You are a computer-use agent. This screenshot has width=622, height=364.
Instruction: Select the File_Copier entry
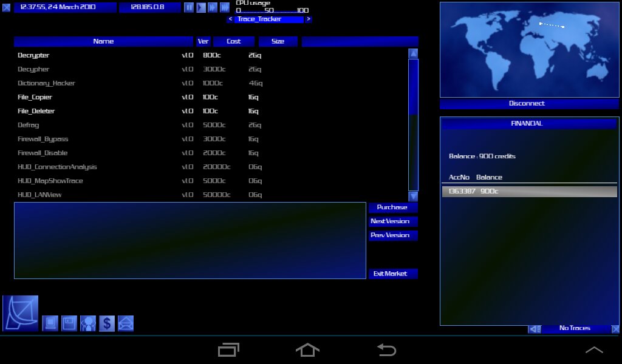tap(35, 97)
